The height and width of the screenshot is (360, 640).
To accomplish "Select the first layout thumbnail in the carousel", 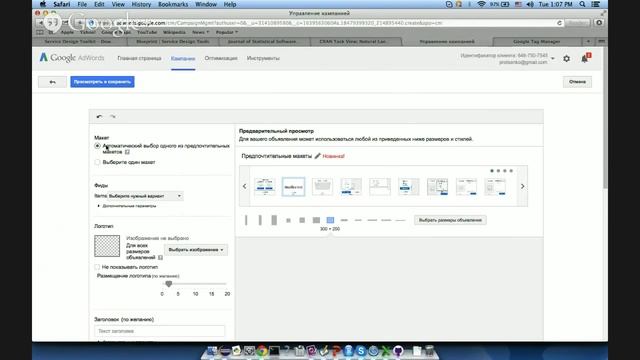I will click(x=264, y=187).
